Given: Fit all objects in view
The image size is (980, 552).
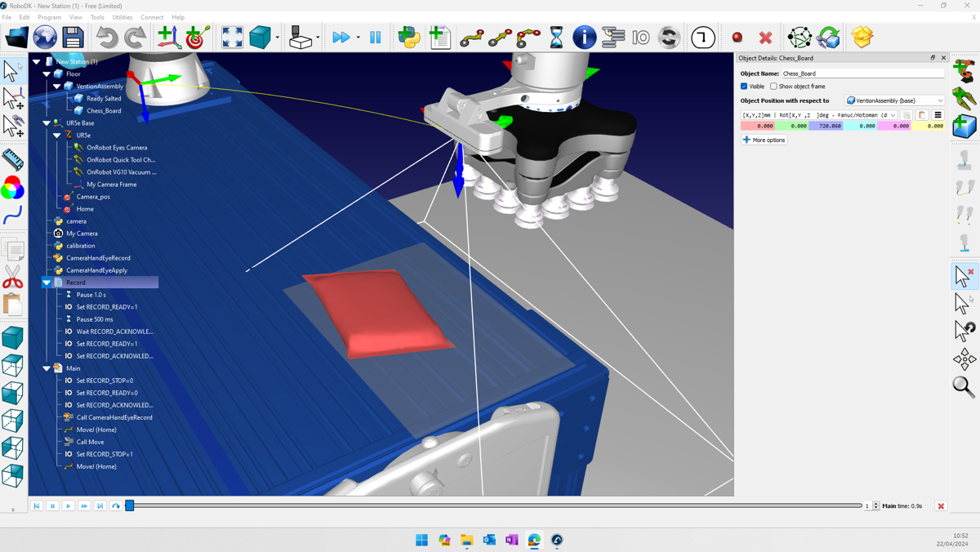Looking at the screenshot, I should point(232,38).
